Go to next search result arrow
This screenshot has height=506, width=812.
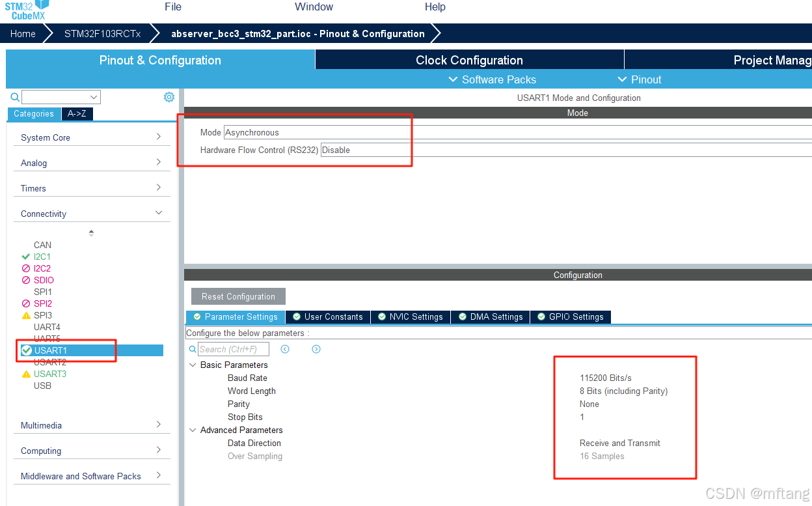coord(316,349)
